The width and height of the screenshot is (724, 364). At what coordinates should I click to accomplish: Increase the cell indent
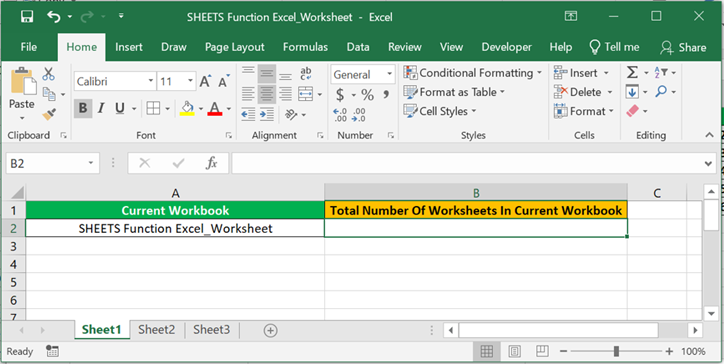tap(267, 114)
